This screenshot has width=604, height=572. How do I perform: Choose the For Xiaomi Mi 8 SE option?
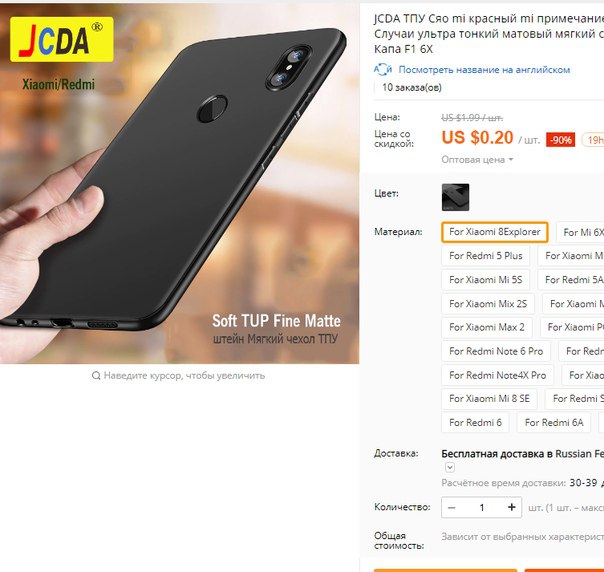[489, 399]
